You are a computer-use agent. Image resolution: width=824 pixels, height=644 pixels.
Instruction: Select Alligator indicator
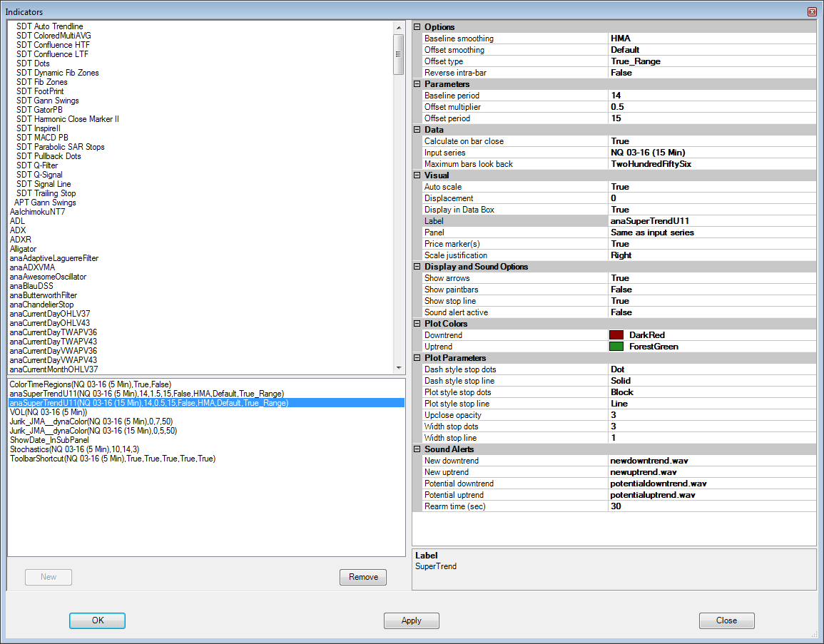23,249
